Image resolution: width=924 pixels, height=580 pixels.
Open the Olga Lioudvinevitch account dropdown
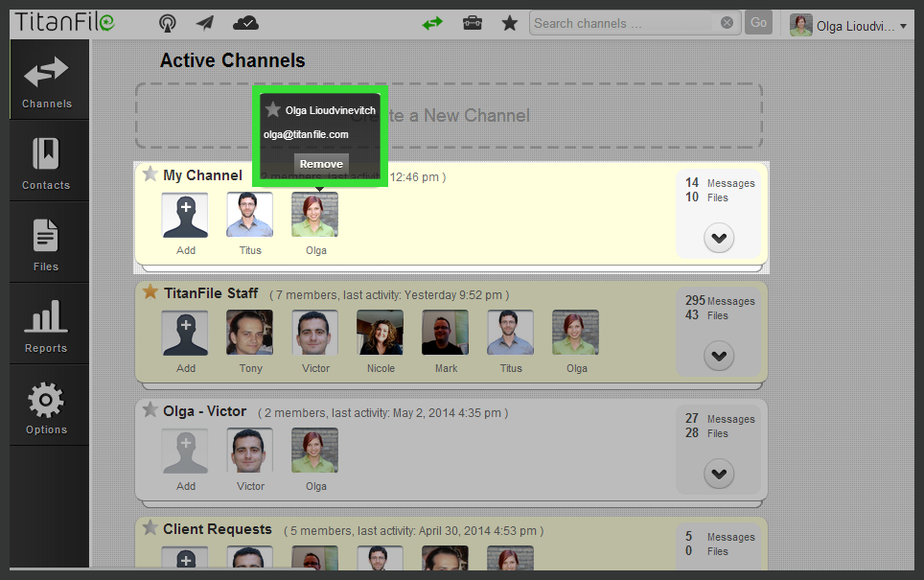pos(851,25)
